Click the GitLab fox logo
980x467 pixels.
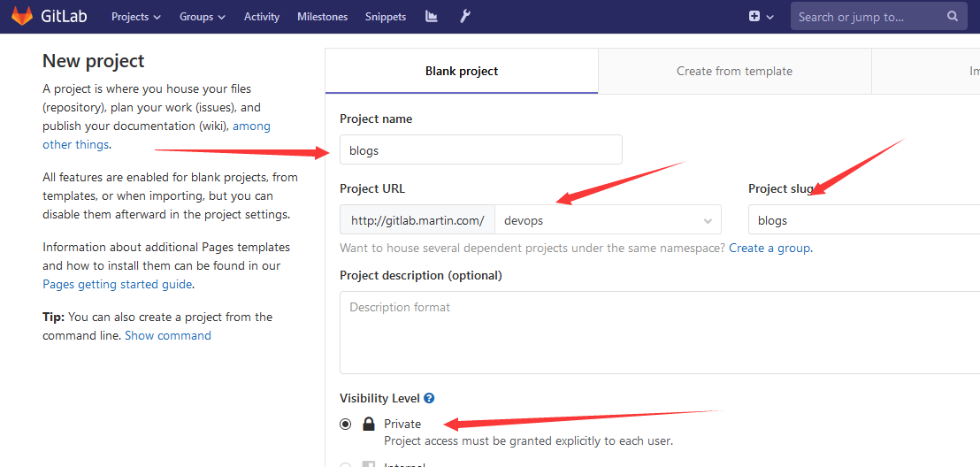21,16
